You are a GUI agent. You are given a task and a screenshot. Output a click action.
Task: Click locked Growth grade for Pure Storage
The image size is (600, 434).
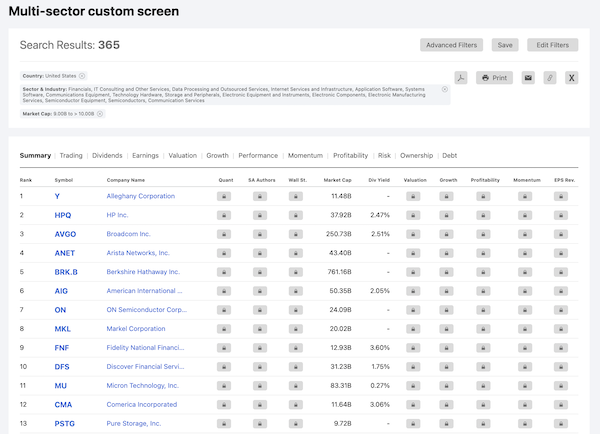point(446,424)
